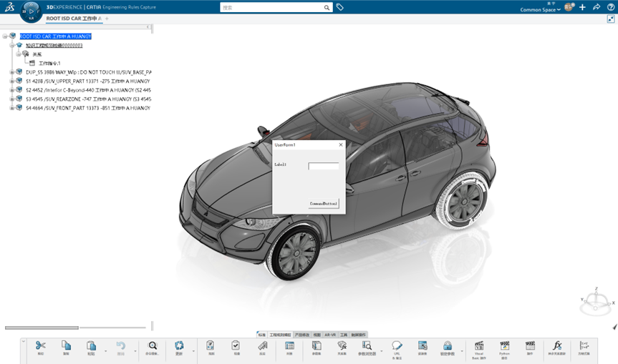Click the Update refresh icon
The height and width of the screenshot is (364, 618).
point(179,345)
